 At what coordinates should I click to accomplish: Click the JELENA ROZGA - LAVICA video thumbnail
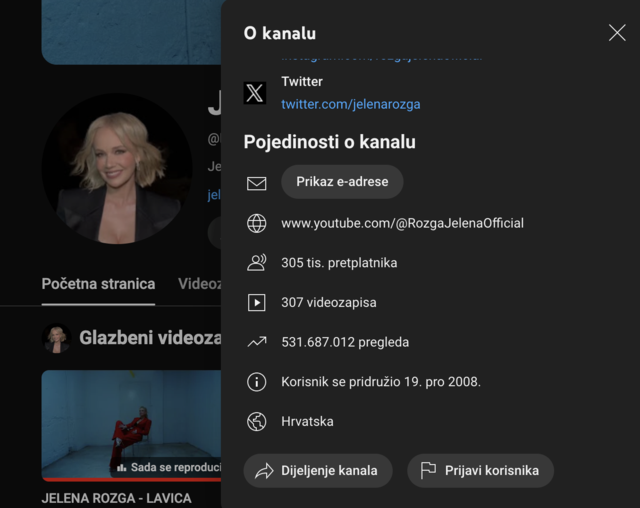point(131,426)
